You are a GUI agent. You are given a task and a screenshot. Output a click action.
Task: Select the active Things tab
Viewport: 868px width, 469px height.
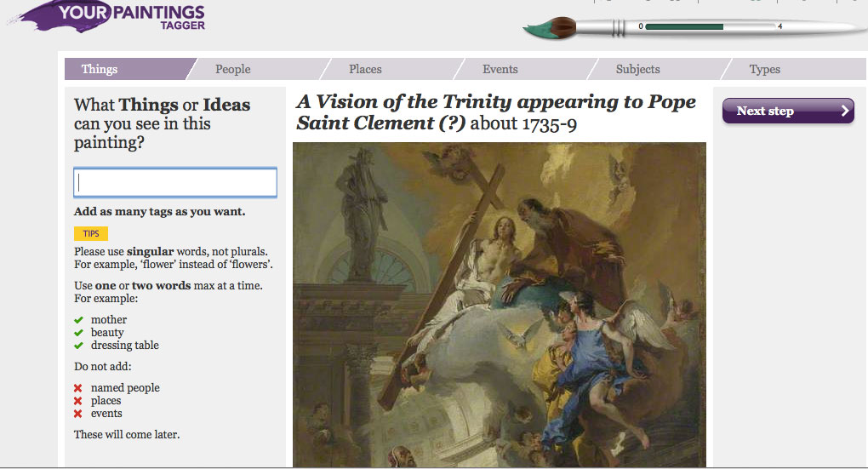tap(100, 69)
